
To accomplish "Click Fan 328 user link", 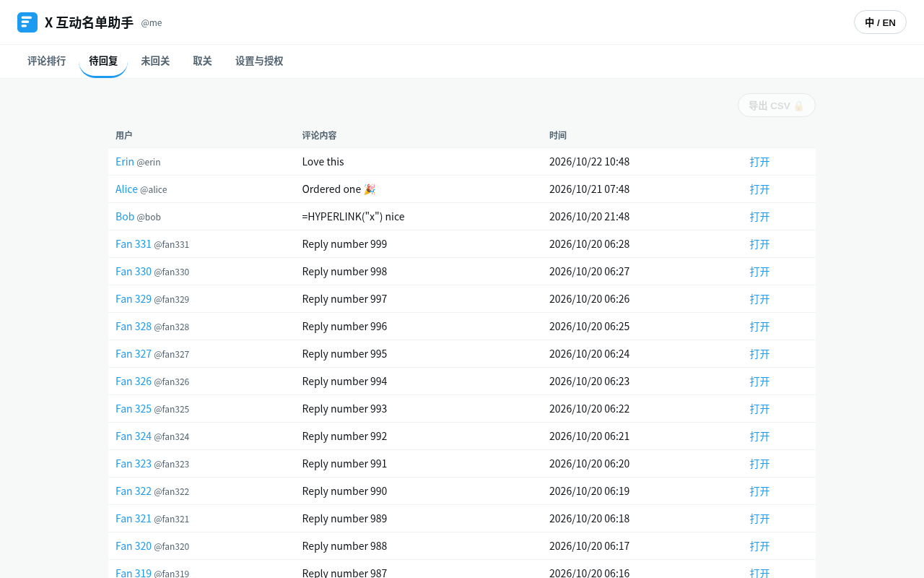I will click(134, 327).
